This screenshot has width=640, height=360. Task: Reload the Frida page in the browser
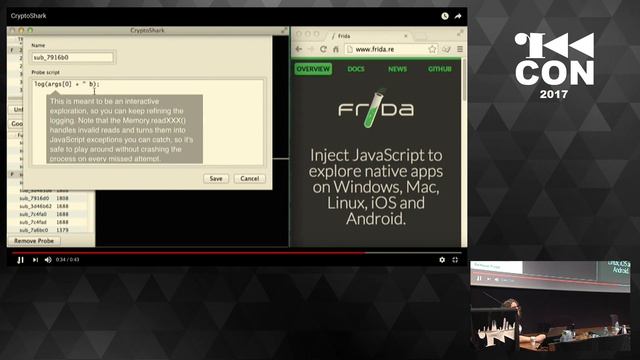tap(323, 49)
